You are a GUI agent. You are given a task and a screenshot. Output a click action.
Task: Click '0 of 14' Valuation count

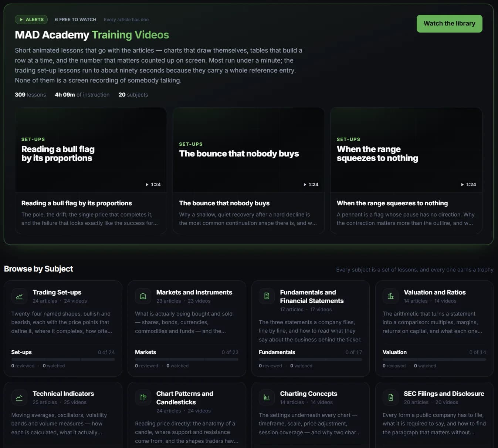(478, 352)
